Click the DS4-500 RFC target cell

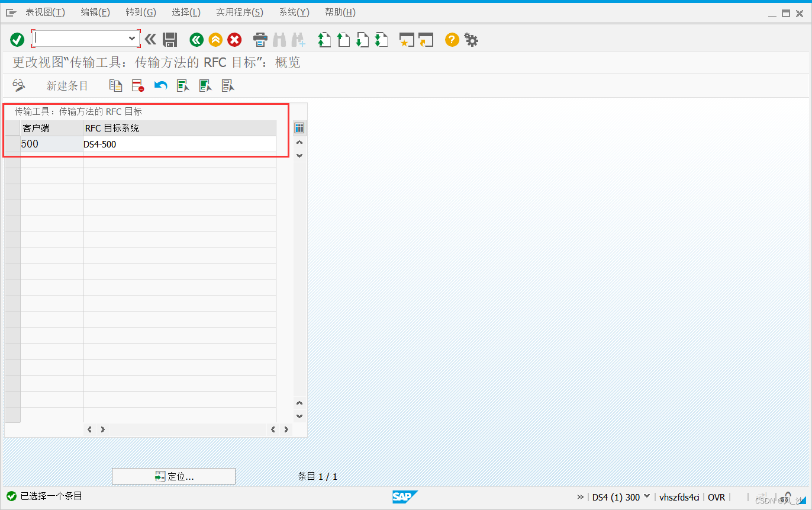179,144
